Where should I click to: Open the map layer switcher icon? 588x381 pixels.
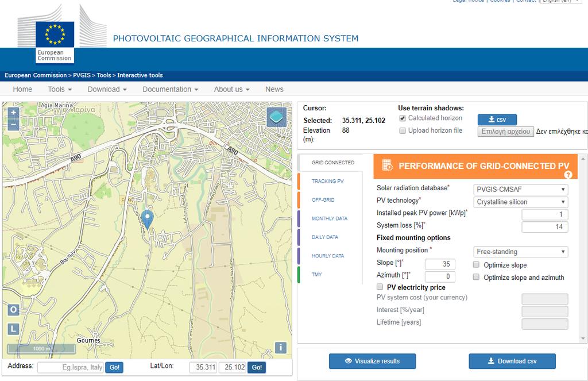point(277,117)
